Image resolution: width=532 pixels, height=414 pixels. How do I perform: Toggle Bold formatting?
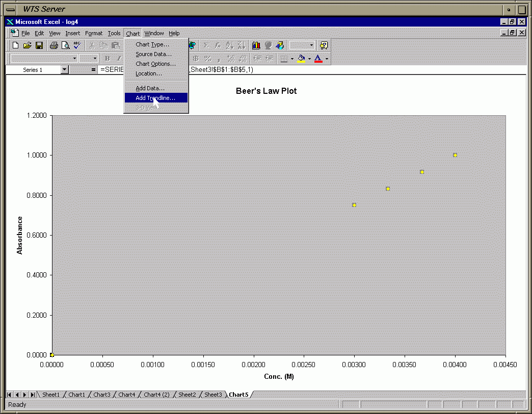click(x=107, y=59)
